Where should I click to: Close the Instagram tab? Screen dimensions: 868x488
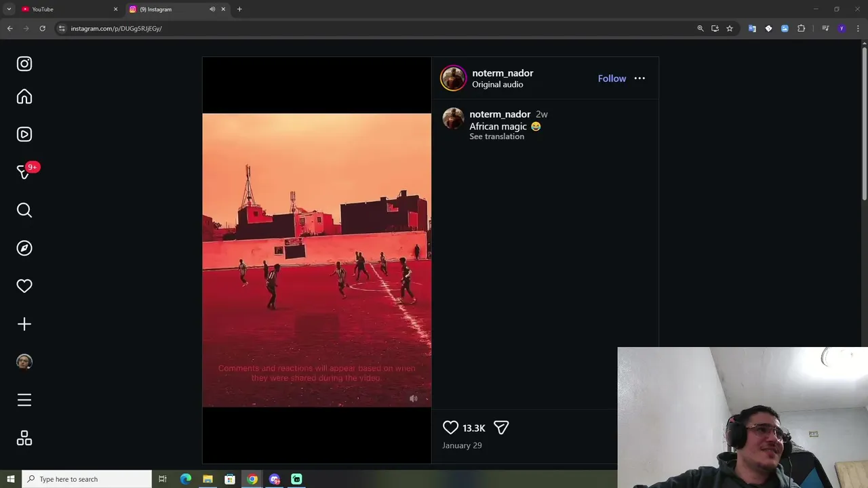(x=223, y=9)
